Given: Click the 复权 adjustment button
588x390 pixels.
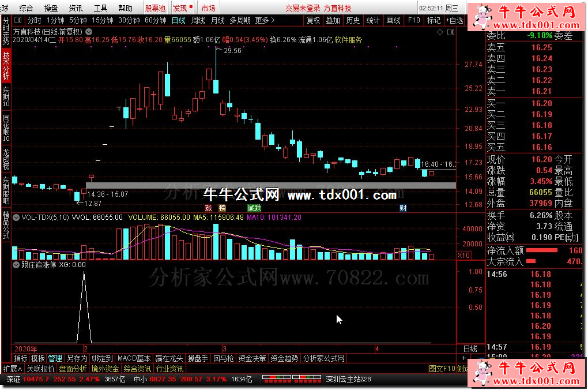Looking at the screenshot, I should [313, 20].
